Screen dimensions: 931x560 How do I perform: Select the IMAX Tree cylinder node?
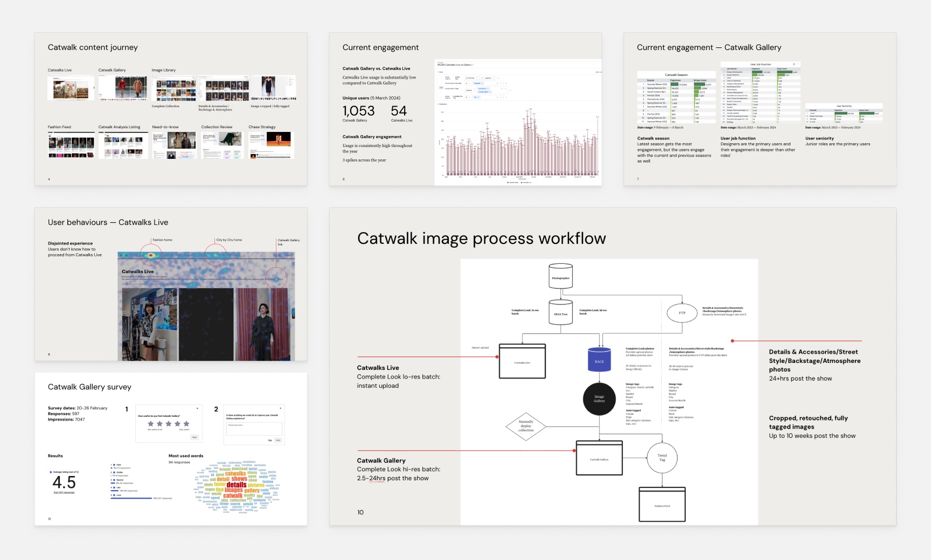pyautogui.click(x=560, y=312)
